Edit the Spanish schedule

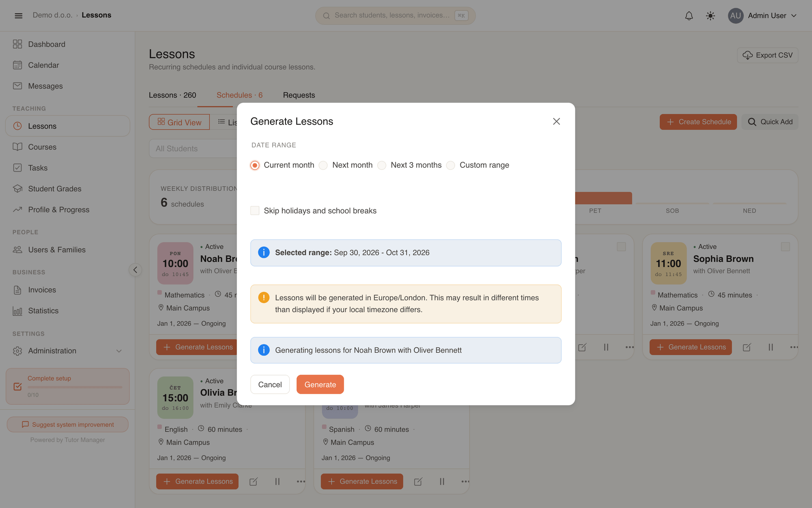(x=418, y=482)
